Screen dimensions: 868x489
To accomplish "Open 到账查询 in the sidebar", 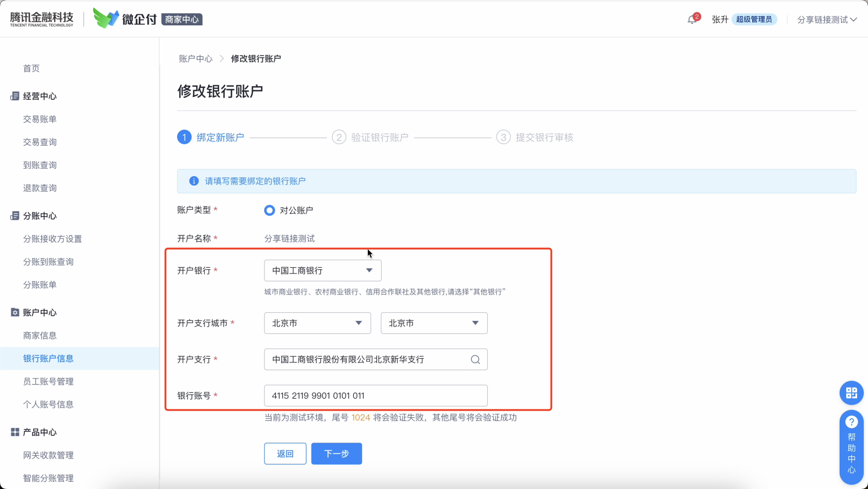I will click(40, 165).
